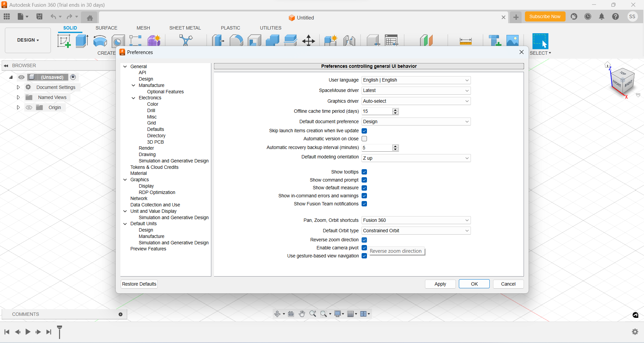This screenshot has height=343, width=644.
Task: Open the job status clock icon
Action: tap(588, 16)
